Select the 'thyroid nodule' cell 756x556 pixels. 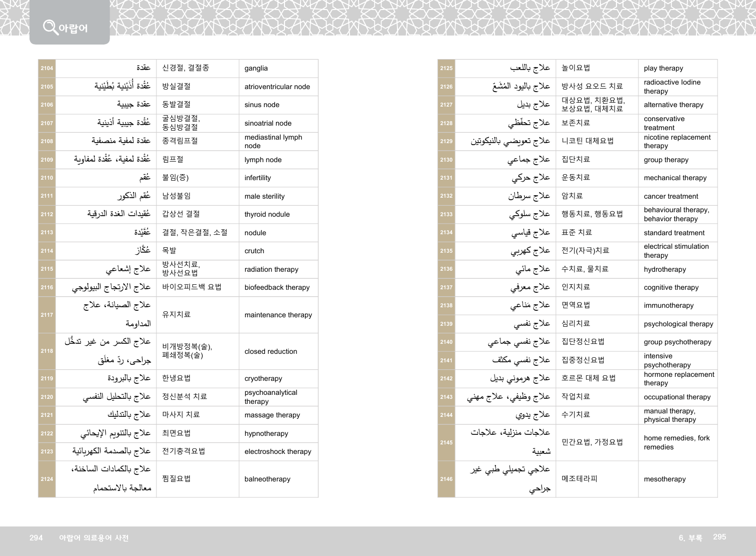[267, 214]
